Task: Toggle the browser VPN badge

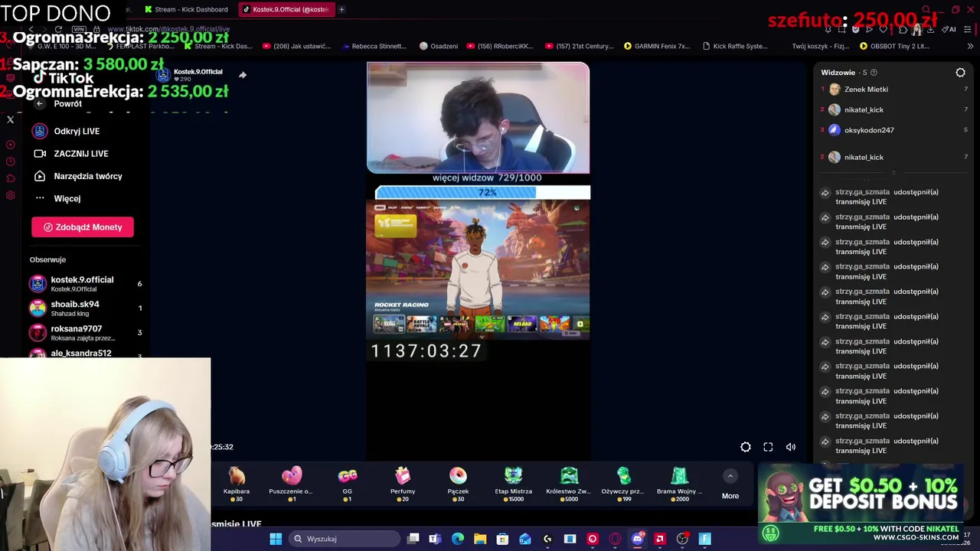Action: (78, 29)
